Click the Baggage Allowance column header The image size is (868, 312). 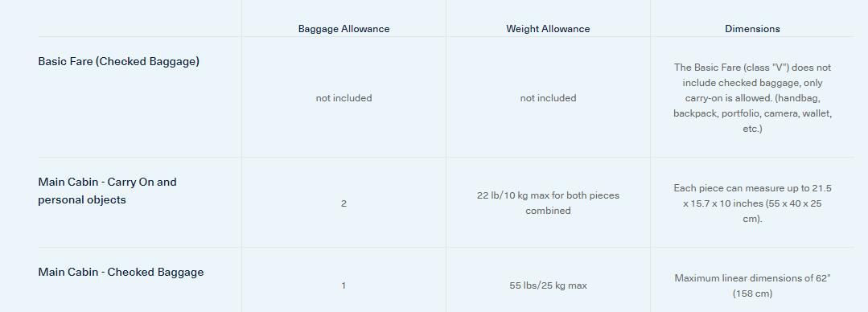343,29
